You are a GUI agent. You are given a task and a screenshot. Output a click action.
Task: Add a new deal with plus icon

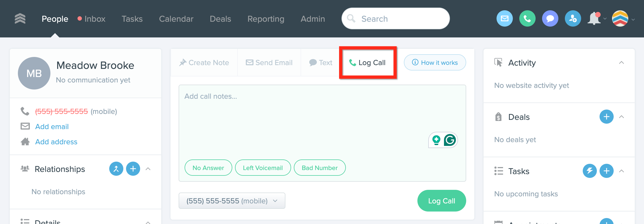tap(606, 117)
